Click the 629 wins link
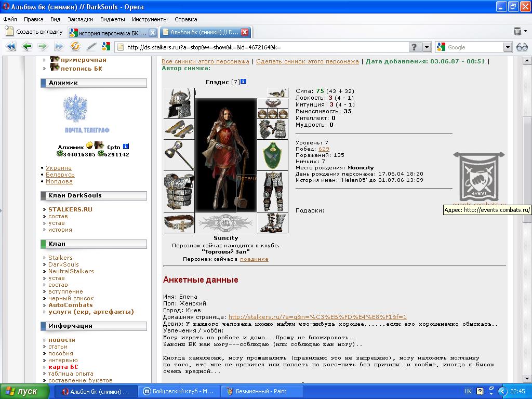 pyautogui.click(x=324, y=149)
